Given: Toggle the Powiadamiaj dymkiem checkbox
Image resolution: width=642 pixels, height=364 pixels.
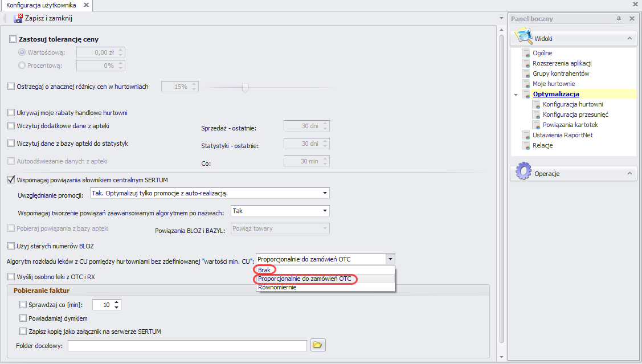Looking at the screenshot, I should point(23,318).
